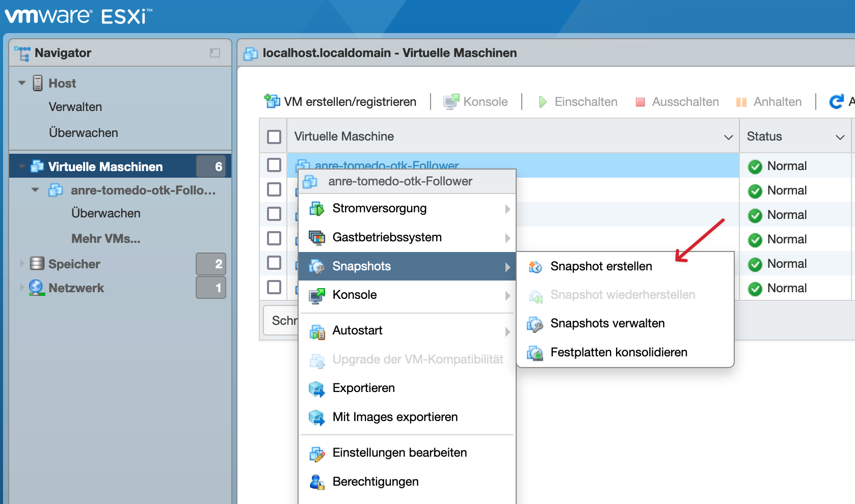This screenshot has height=504, width=855.
Task: Check the anre-tomedo-otk-Follower row checkbox
Action: click(x=274, y=164)
